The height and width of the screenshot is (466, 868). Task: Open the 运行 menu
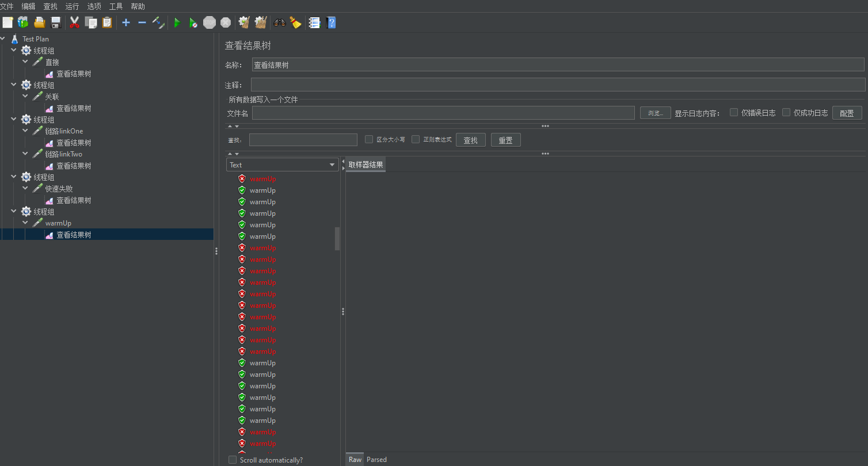pos(72,6)
